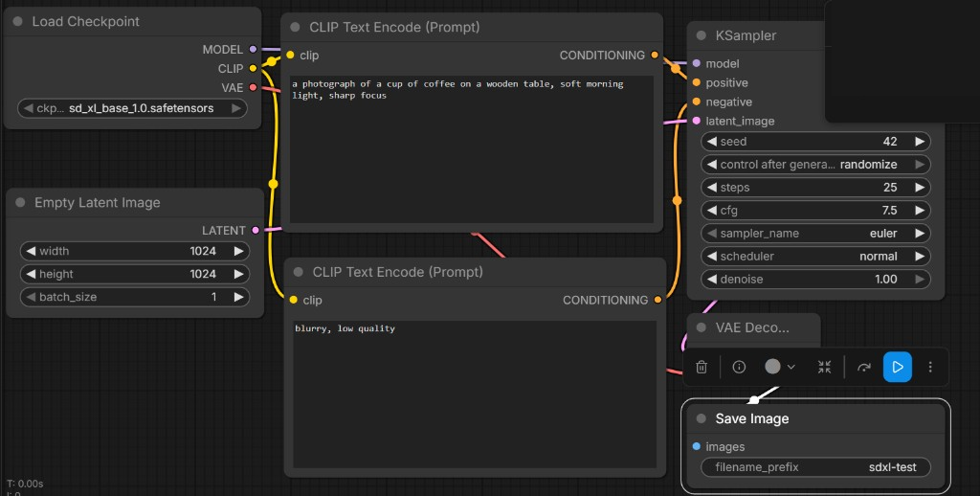The image size is (980, 496).
Task: Decrease cfg with its left arrow
Action: 711,210
